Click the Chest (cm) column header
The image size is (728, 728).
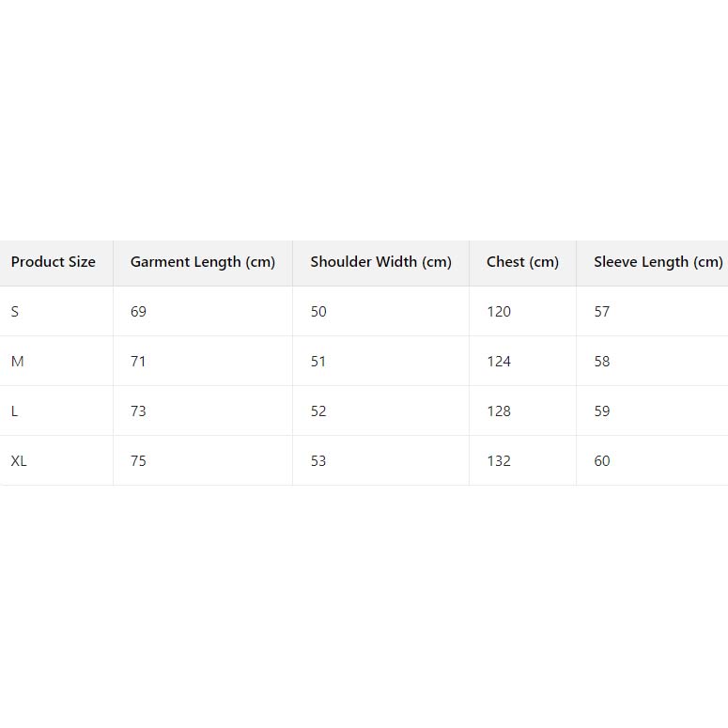point(522,262)
